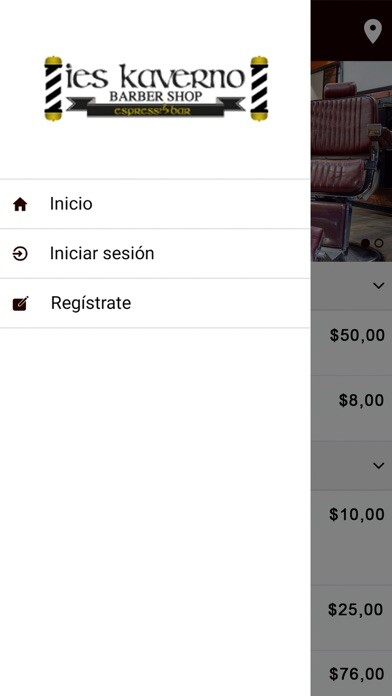Tap the home icon beside Inicio
Screen dimensions: 392x696
point(20,204)
